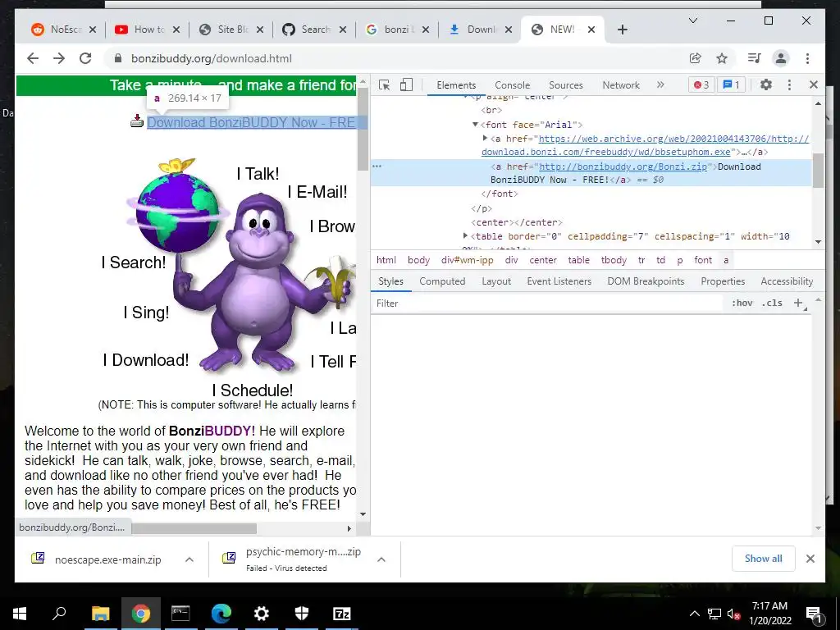Select tbody in the breadcrumb

click(x=614, y=260)
